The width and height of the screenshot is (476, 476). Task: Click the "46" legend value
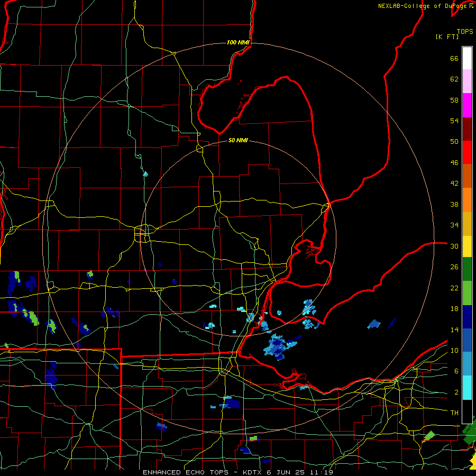click(454, 163)
